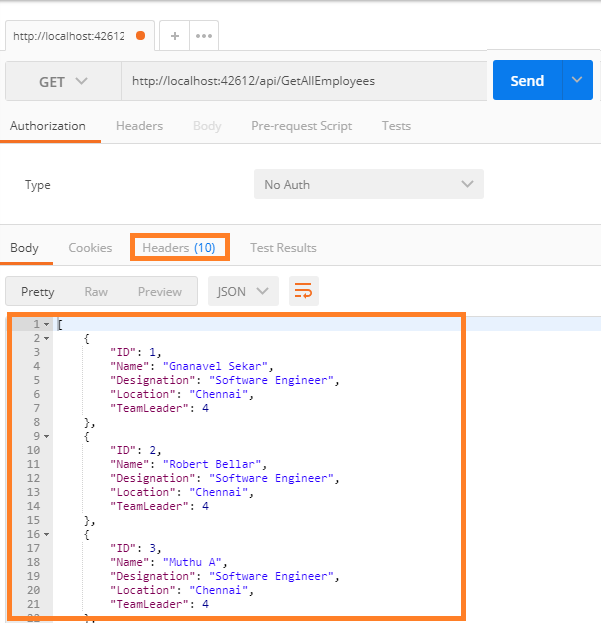Open the GET method dropdown
The height and width of the screenshot is (623, 601).
click(63, 81)
